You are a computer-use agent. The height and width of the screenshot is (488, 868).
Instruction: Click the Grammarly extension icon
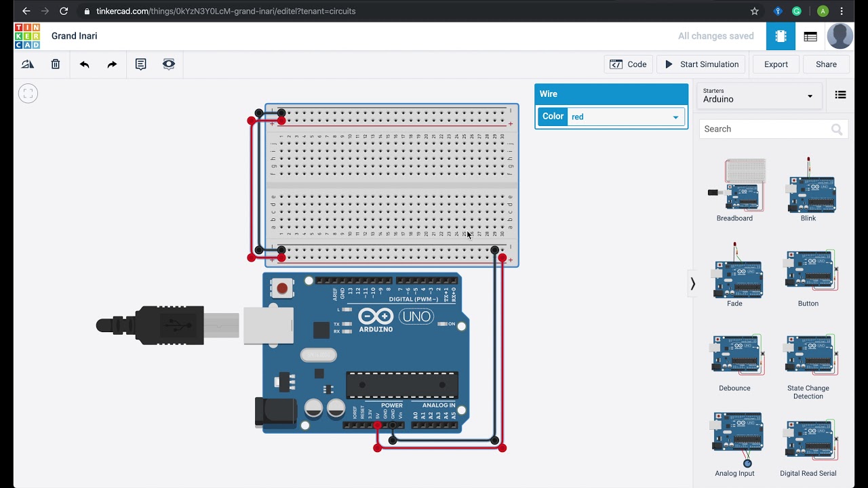[x=797, y=11]
